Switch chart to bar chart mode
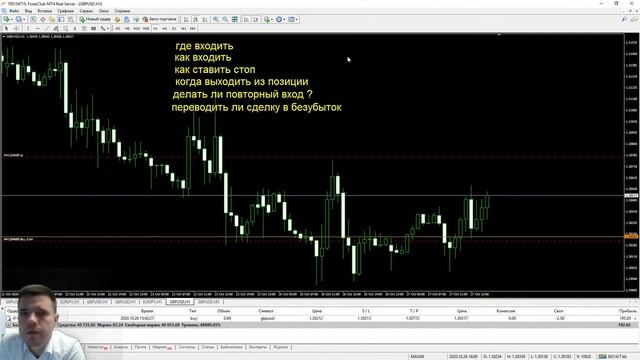The image size is (640, 360). point(186,19)
